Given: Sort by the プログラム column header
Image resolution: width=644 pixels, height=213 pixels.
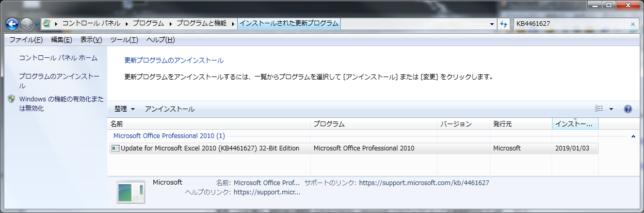Looking at the screenshot, I should tap(374, 124).
